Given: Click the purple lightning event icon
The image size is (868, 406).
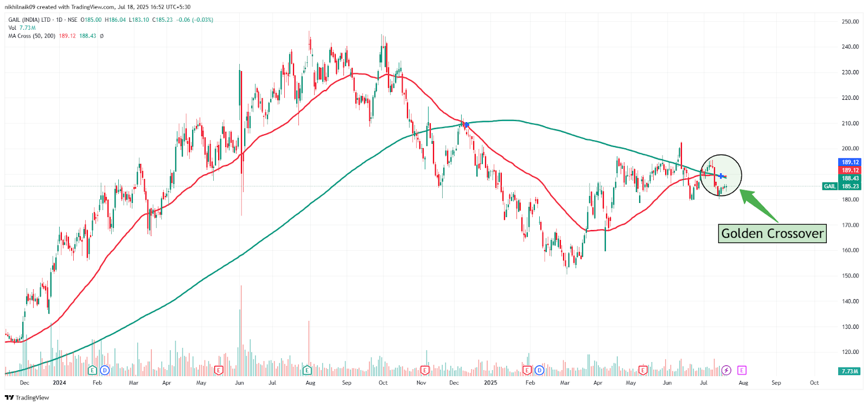Looking at the screenshot, I should 726,370.
